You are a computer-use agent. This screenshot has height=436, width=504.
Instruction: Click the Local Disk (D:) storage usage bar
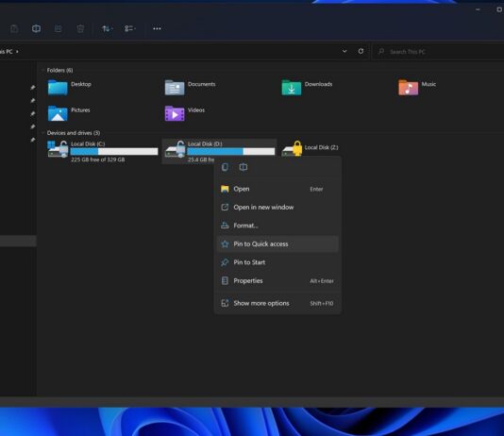231,151
